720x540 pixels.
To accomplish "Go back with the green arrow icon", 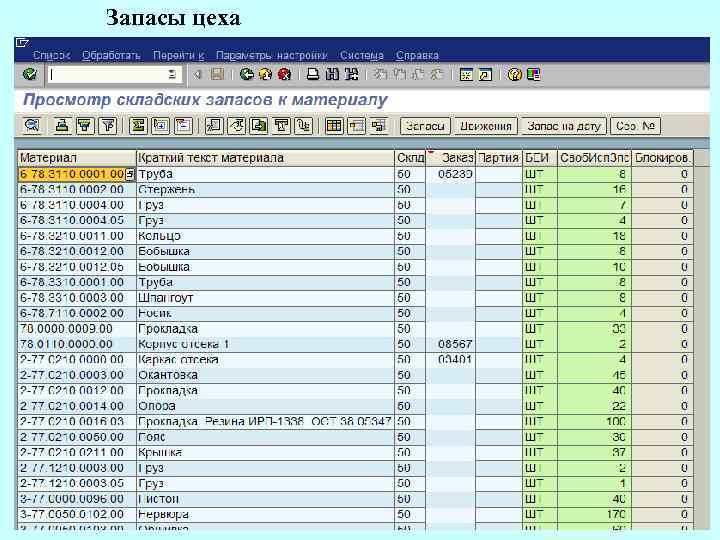I will (247, 74).
